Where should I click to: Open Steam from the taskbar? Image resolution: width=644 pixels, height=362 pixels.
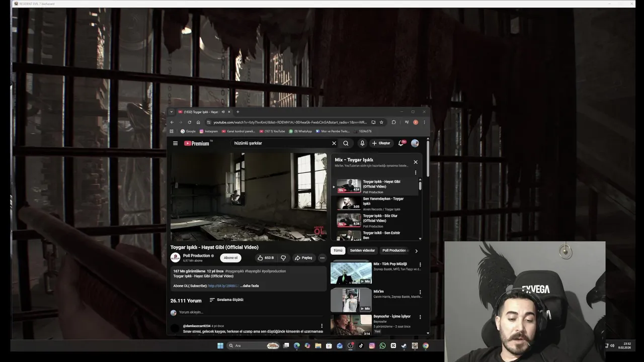point(404,345)
